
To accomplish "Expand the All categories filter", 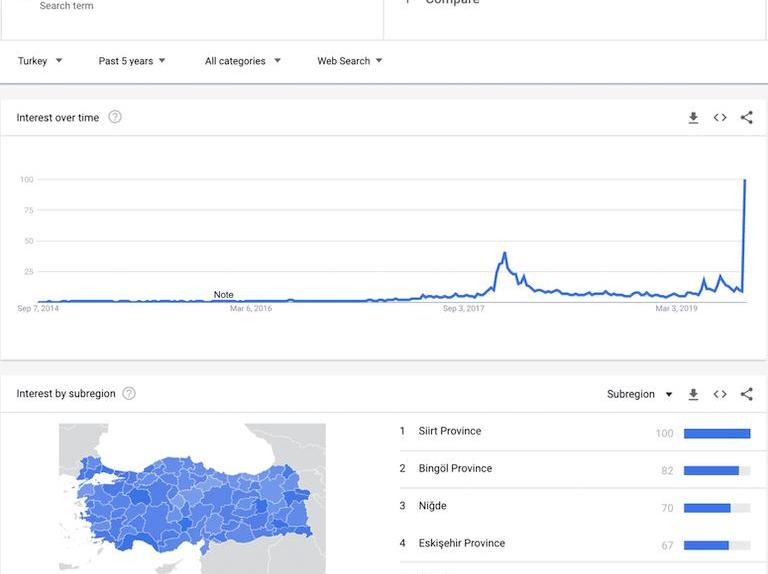I will tap(243, 61).
